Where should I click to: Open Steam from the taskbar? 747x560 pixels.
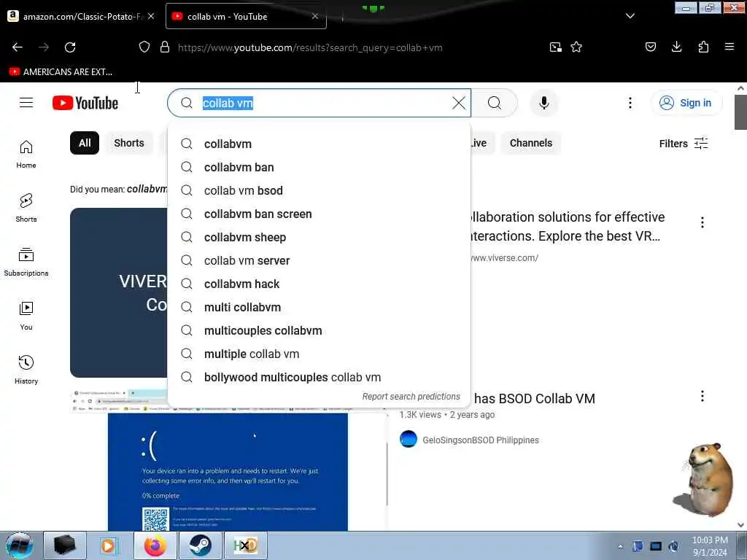point(201,545)
